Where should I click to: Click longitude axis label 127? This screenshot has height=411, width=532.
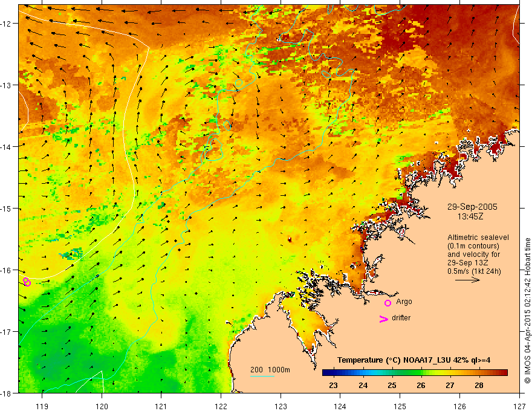pos(519,406)
